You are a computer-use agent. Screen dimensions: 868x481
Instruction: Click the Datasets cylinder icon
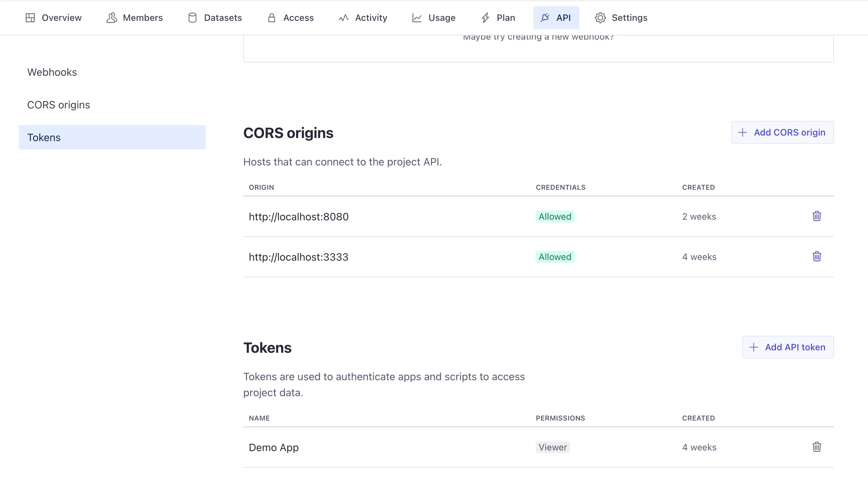pos(192,18)
